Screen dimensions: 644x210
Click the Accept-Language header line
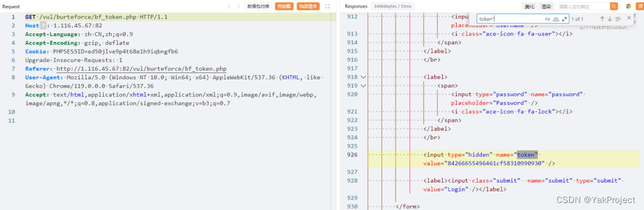[79, 34]
